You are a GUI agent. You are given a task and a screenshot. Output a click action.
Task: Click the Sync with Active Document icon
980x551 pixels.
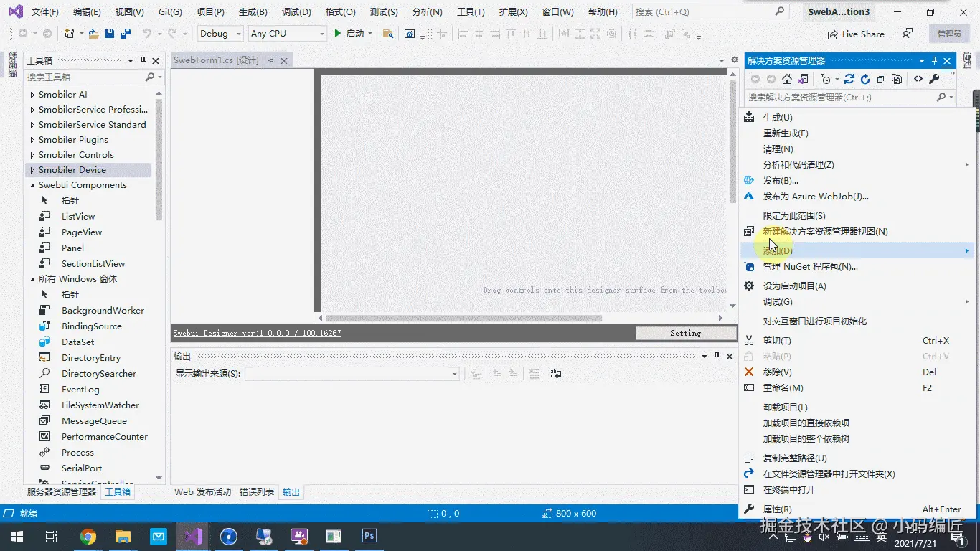[x=849, y=80]
